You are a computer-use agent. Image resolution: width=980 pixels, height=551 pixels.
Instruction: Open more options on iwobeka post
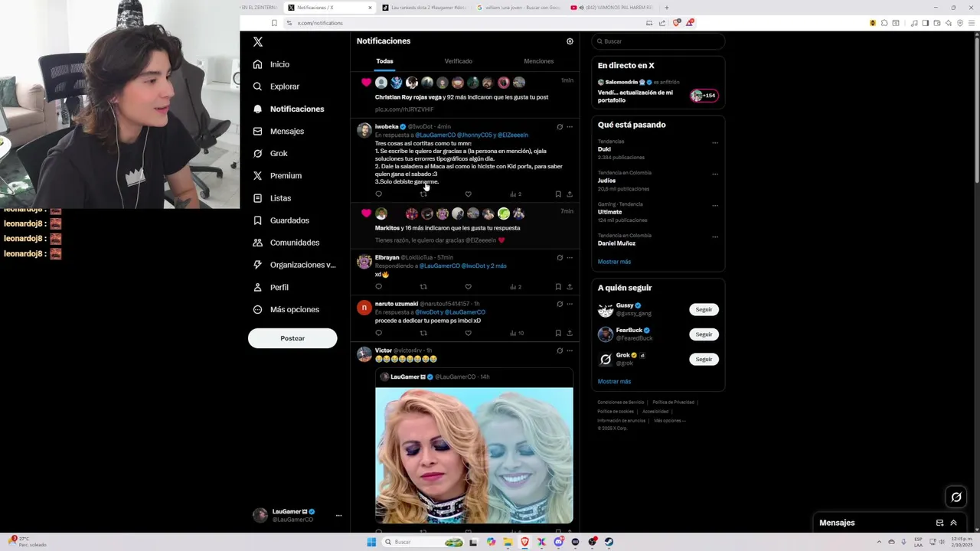point(570,127)
